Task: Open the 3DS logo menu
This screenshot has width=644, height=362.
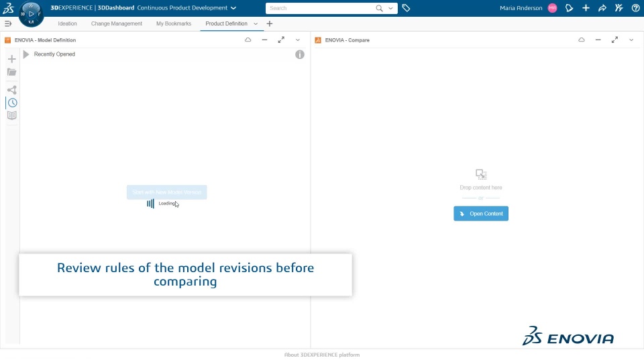Action: click(8, 8)
